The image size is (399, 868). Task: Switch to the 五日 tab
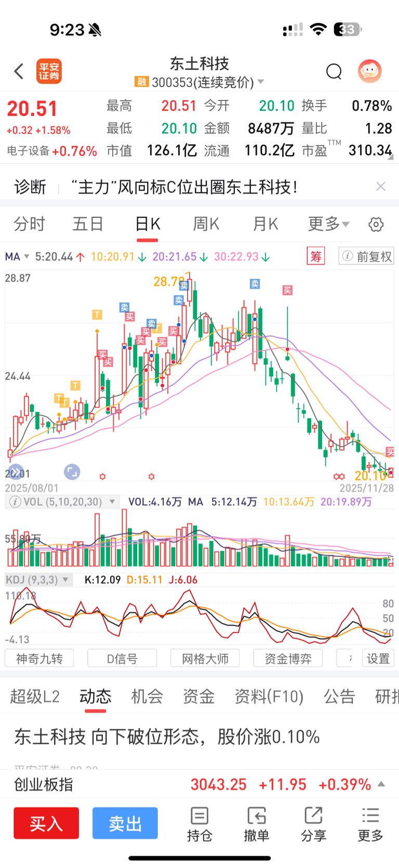click(x=88, y=224)
